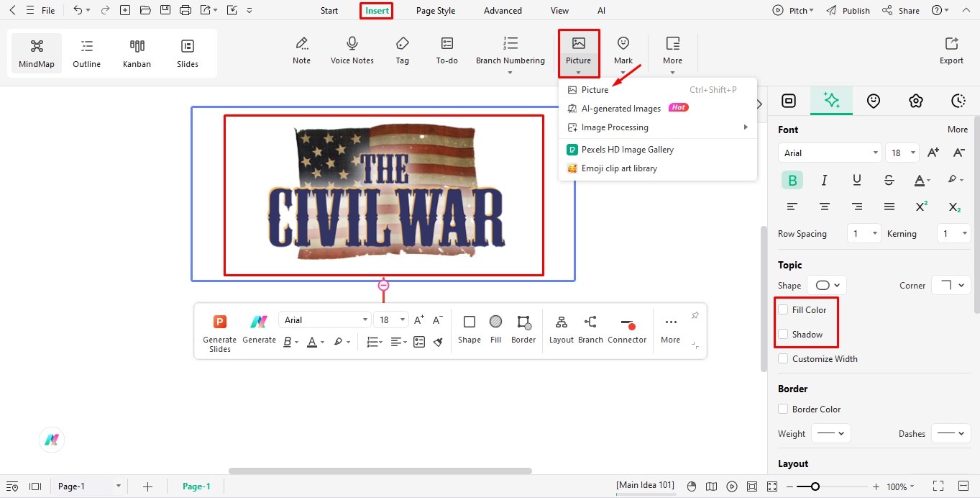Screen dimensions: 980x498
Task: Open More options in Insert ribbon
Action: (x=673, y=55)
